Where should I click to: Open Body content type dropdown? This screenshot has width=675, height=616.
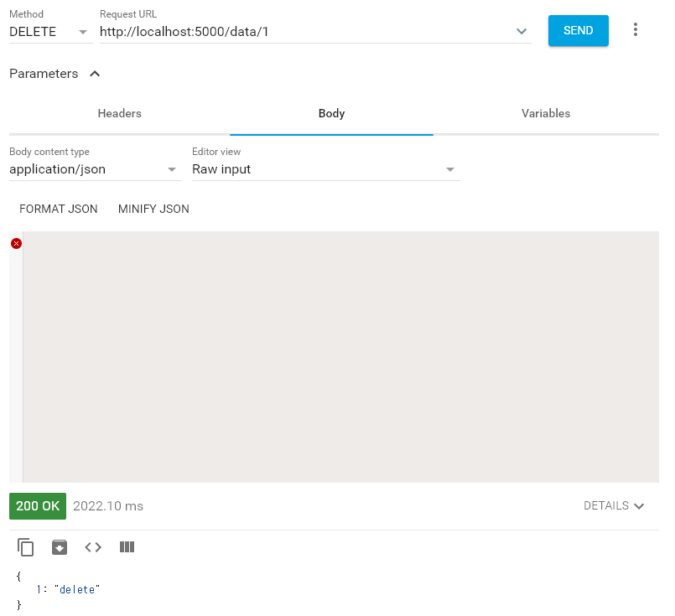(95, 169)
